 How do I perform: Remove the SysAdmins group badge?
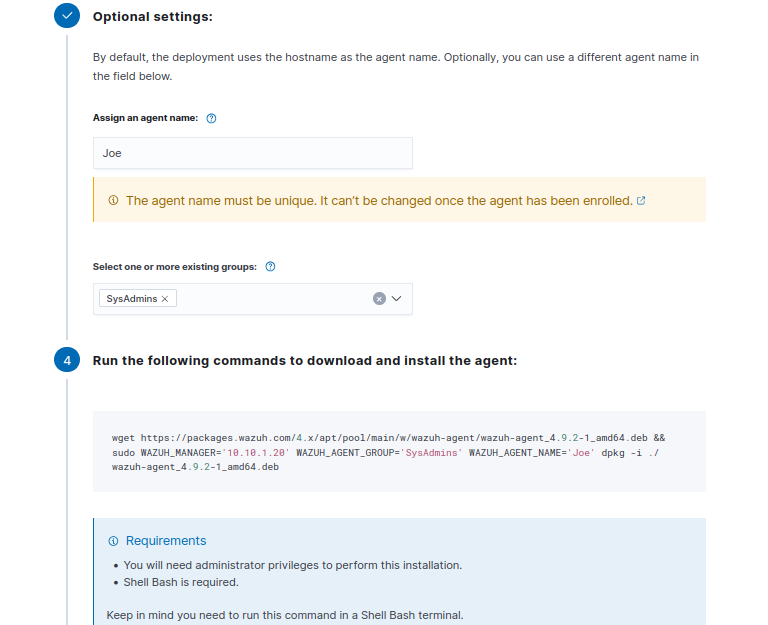point(165,299)
